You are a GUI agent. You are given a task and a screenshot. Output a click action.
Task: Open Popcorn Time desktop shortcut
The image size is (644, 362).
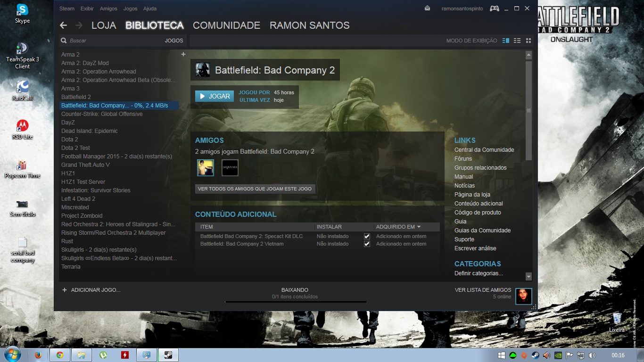(22, 168)
